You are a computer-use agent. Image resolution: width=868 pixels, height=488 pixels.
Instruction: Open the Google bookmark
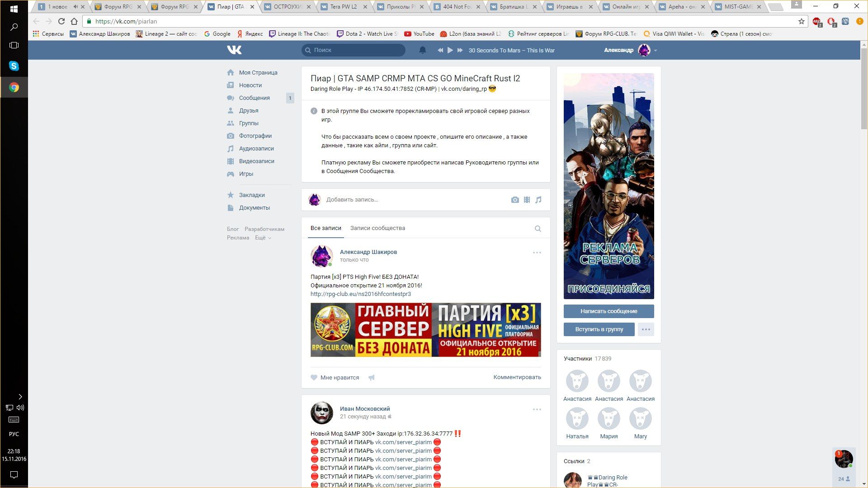coord(217,34)
